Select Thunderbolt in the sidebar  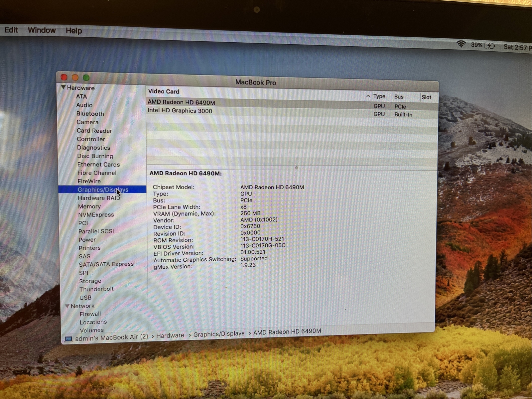point(96,289)
